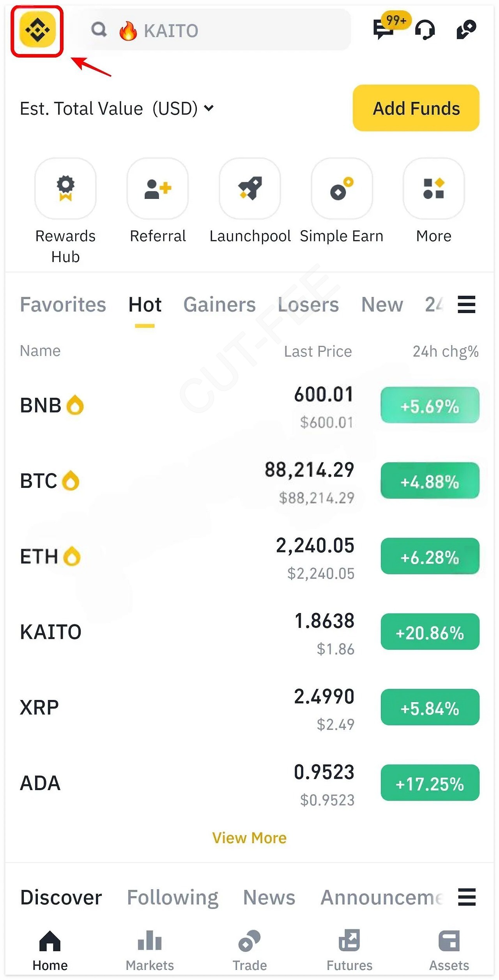
Task: Open the Referral icon
Action: [x=157, y=189]
